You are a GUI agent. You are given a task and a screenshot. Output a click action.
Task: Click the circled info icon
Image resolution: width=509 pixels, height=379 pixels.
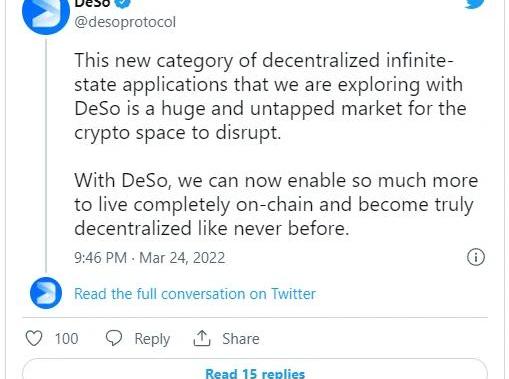click(x=476, y=257)
